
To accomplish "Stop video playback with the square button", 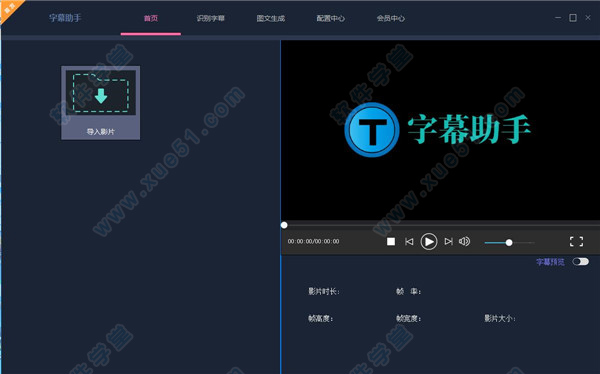I will coord(391,242).
